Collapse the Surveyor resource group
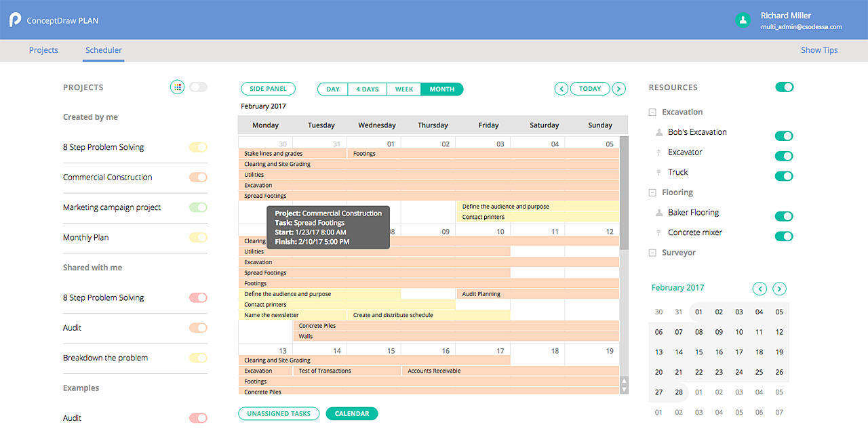The image size is (868, 437). [652, 253]
